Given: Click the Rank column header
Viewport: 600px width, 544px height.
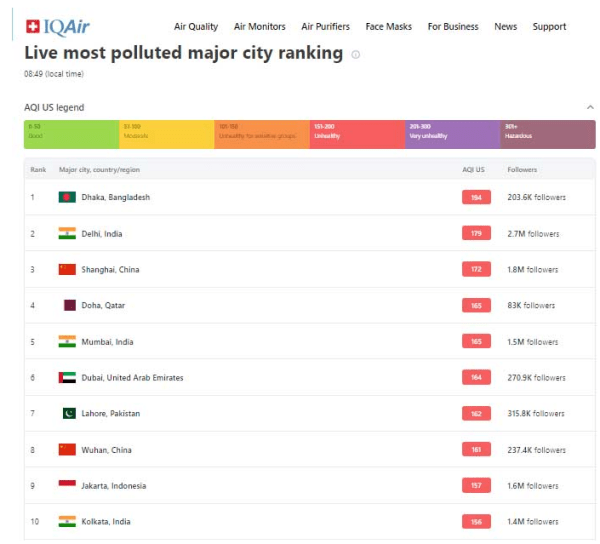Looking at the screenshot, I should [x=38, y=169].
